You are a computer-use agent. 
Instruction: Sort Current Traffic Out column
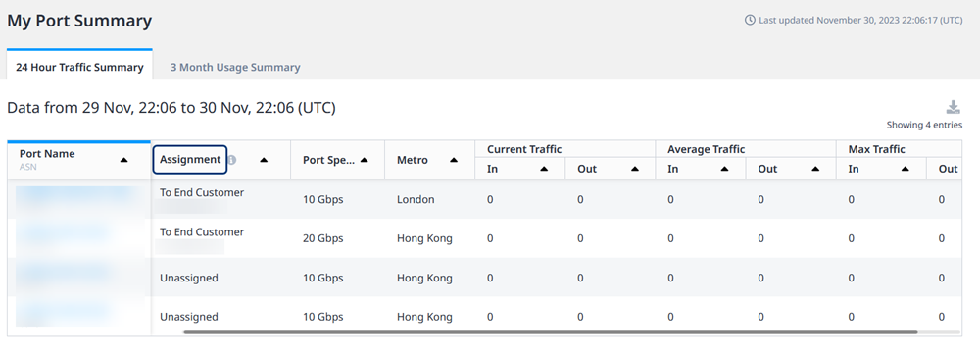point(635,169)
